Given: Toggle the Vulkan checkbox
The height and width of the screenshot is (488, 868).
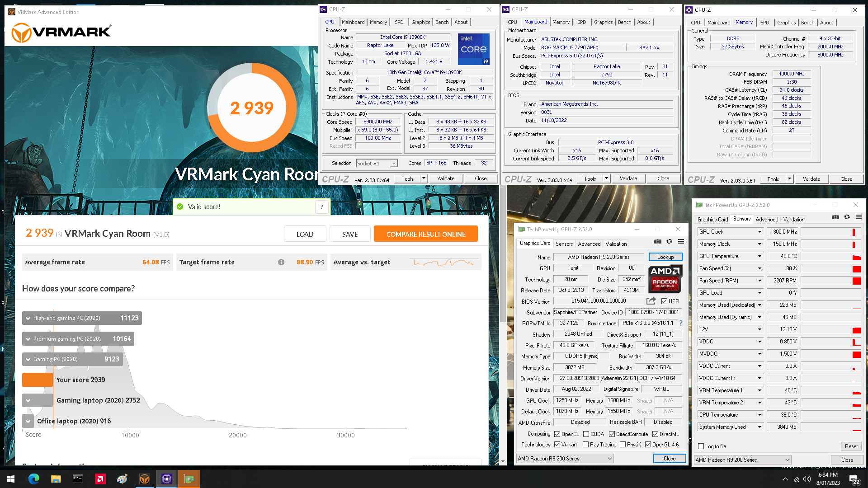Looking at the screenshot, I should pos(557,444).
